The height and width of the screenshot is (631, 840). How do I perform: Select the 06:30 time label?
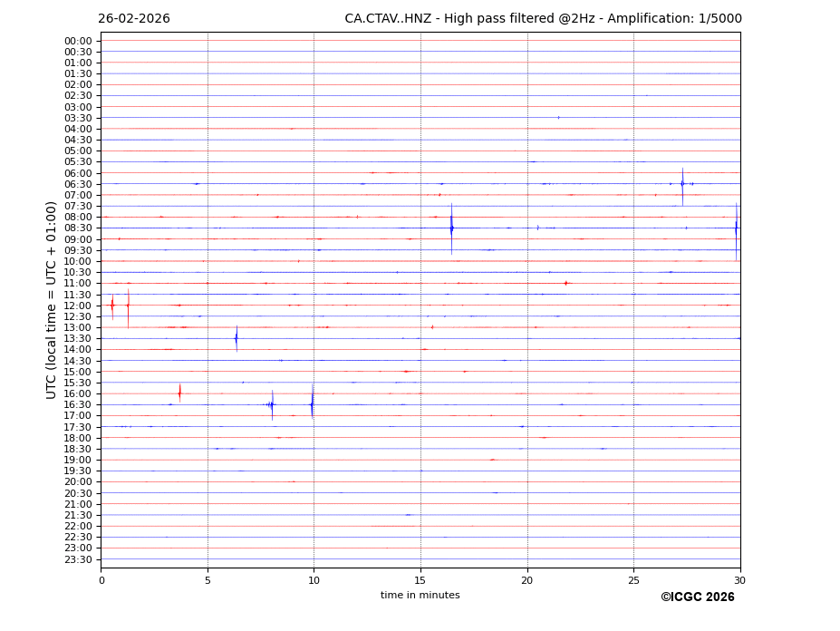[78, 184]
